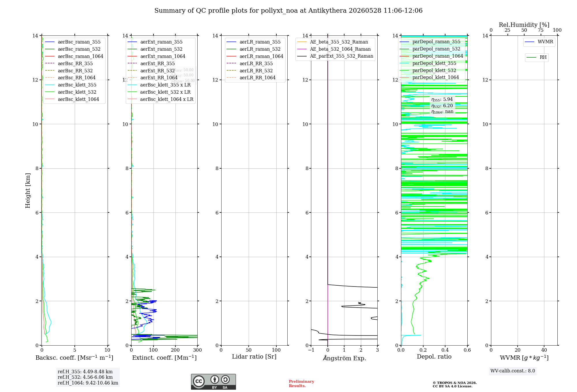This screenshot has height=392, width=577.
Task: Click the Creative Commons BY-SA license badge
Action: [x=213, y=382]
